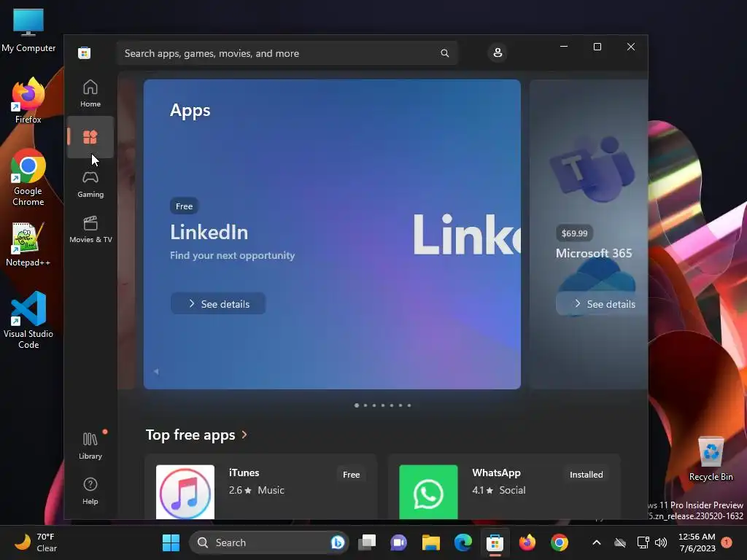The image size is (747, 560).
Task: Select the second carousel page dot
Action: pyautogui.click(x=365, y=405)
